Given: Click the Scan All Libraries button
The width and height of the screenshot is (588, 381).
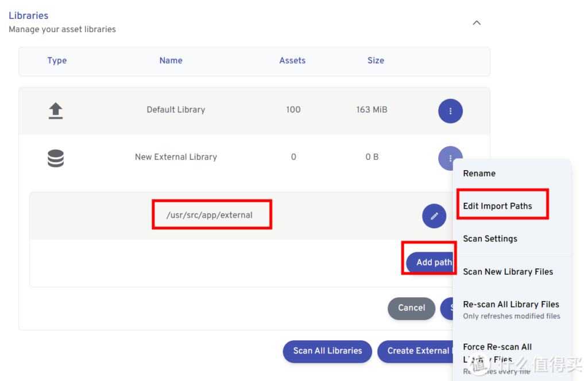Looking at the screenshot, I should coord(327,351).
